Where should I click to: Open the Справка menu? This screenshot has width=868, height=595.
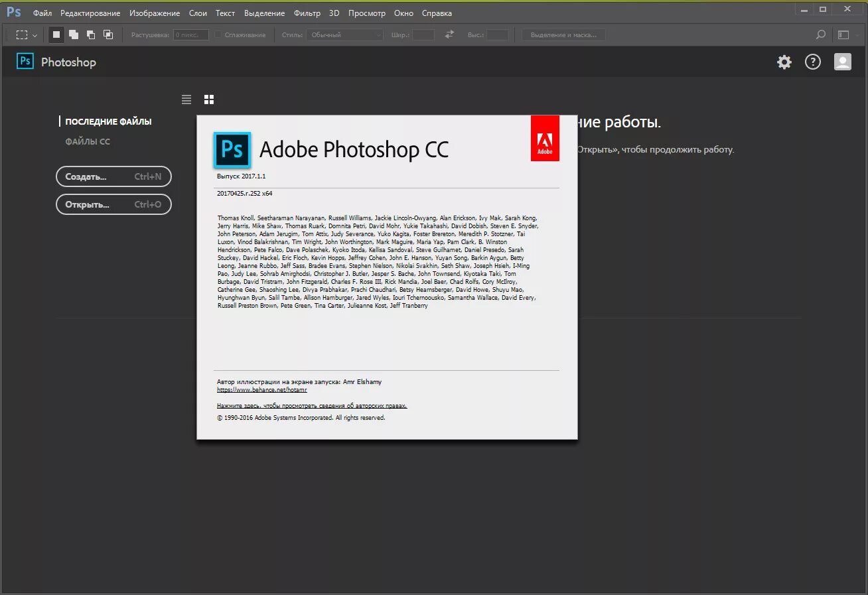click(437, 13)
